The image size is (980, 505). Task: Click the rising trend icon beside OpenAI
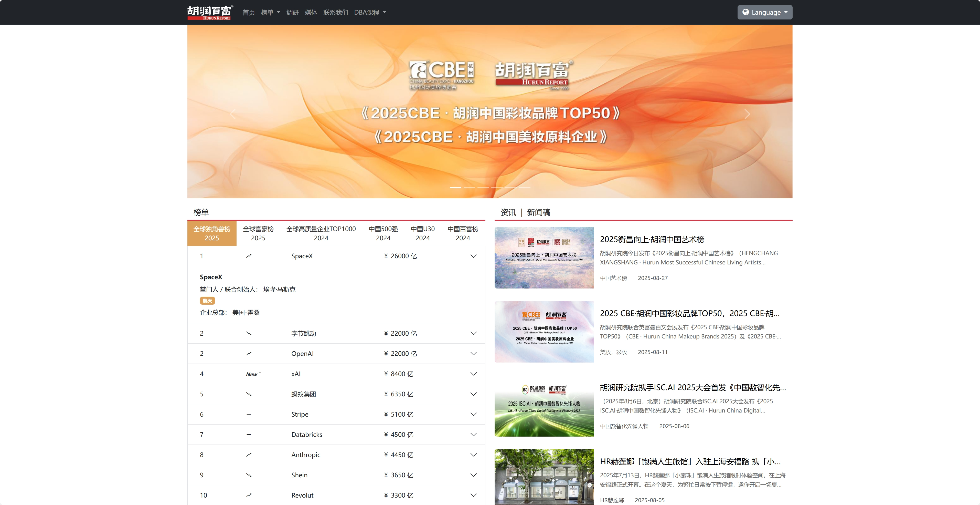249,353
